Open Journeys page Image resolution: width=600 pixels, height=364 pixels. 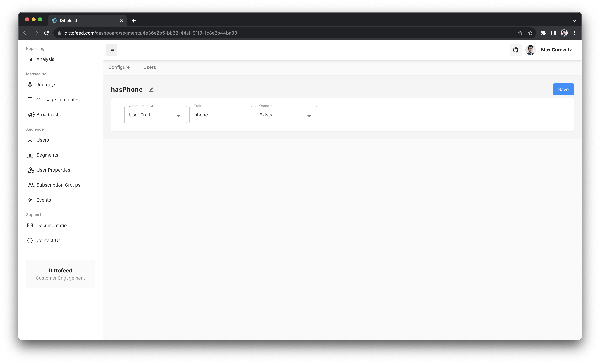(46, 84)
